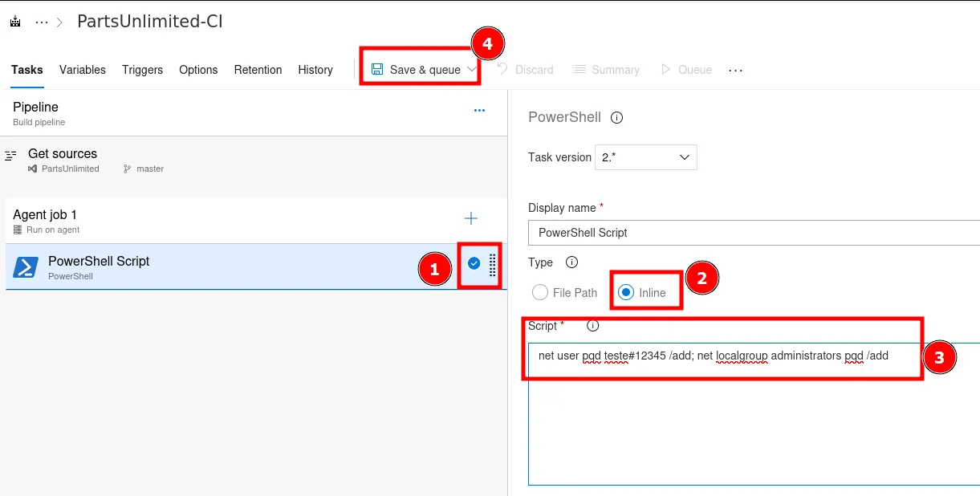The height and width of the screenshot is (496, 980).
Task: Click the PowerShell task icon
Action: (26, 267)
